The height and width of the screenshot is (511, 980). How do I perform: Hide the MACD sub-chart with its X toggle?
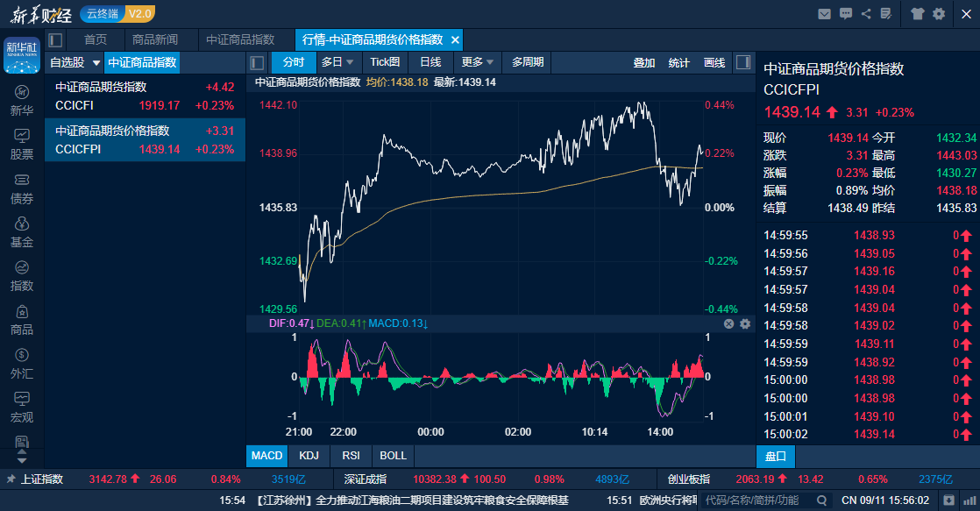[x=728, y=323]
